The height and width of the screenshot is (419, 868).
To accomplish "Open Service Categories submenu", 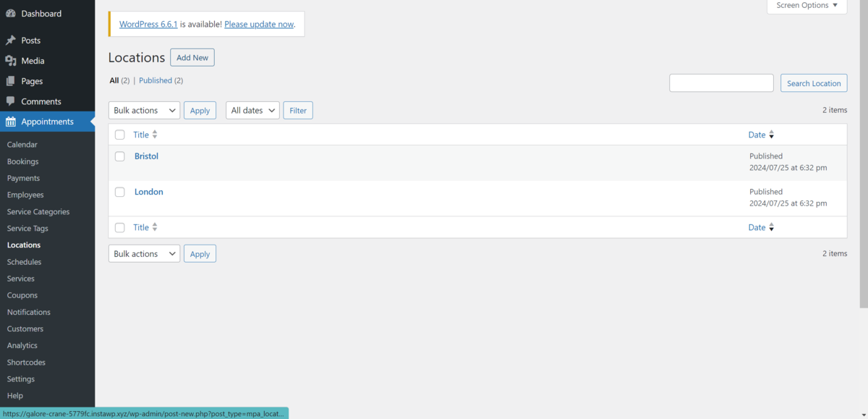I will 38,212.
